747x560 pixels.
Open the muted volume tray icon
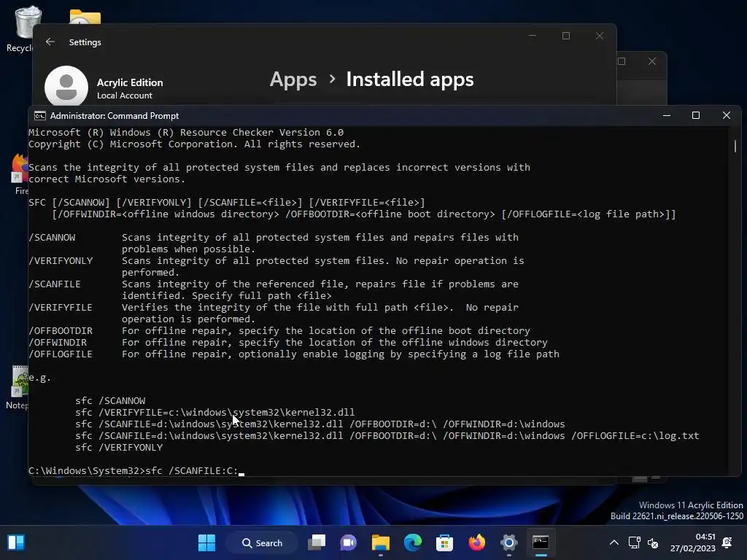pos(653,542)
